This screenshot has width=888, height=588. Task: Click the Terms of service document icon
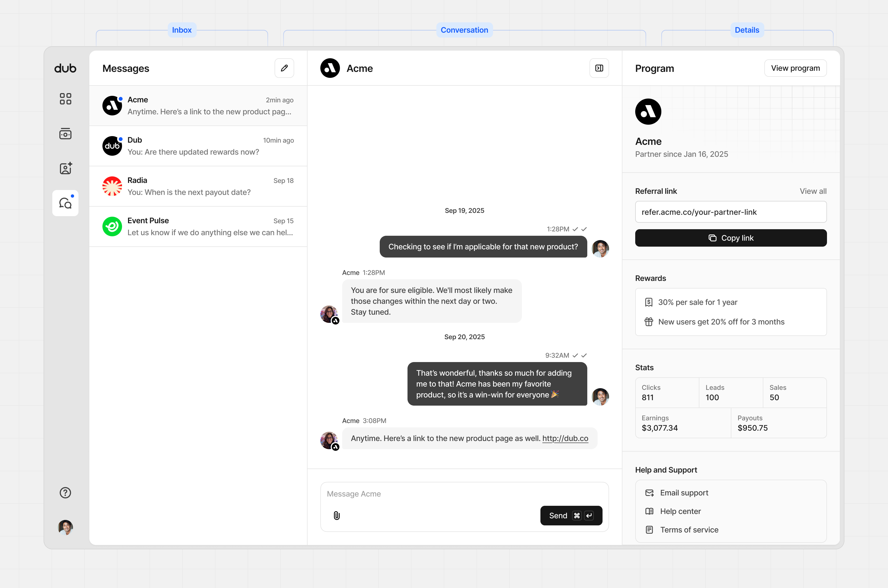point(649,530)
